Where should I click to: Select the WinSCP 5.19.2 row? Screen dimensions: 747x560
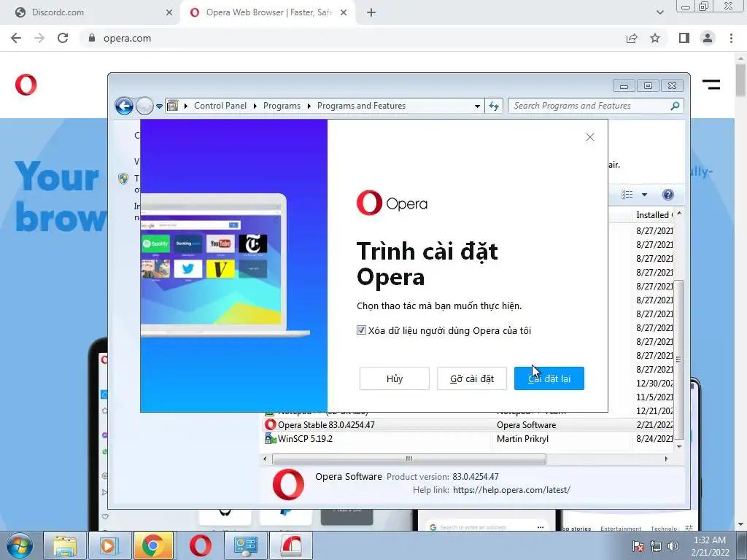click(468, 438)
